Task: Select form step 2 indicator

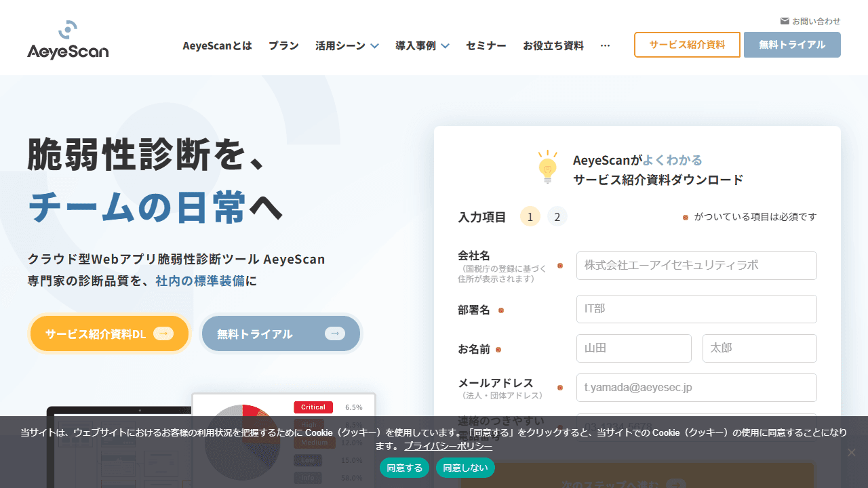Action: pyautogui.click(x=557, y=216)
